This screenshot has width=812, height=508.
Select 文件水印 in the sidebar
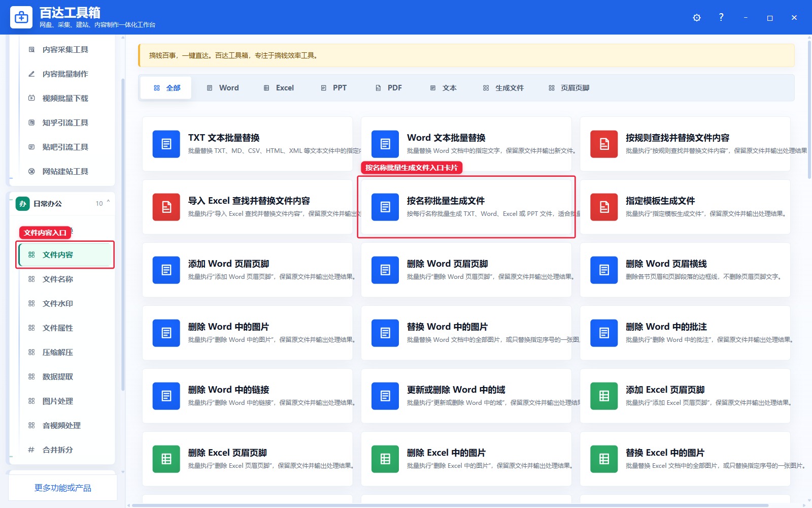65,304
